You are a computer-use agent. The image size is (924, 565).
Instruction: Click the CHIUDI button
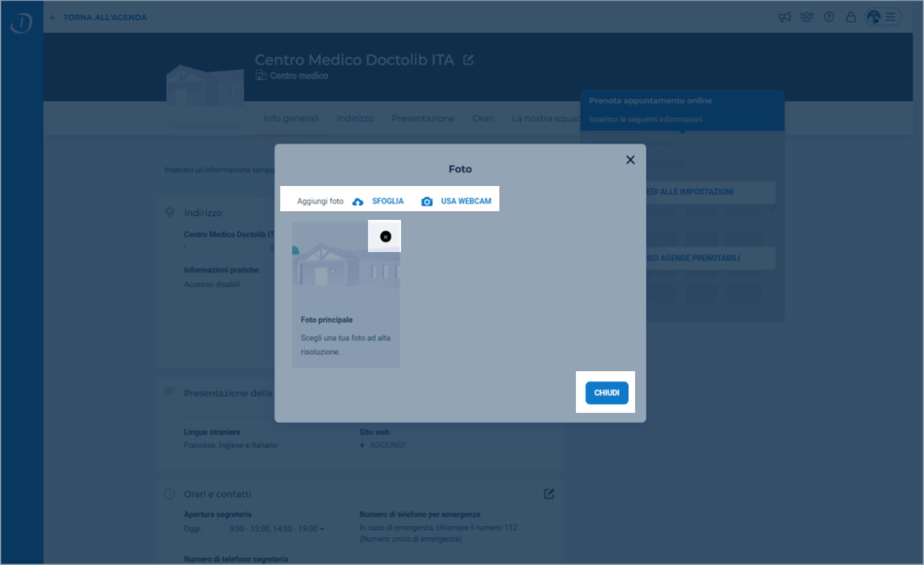click(607, 393)
